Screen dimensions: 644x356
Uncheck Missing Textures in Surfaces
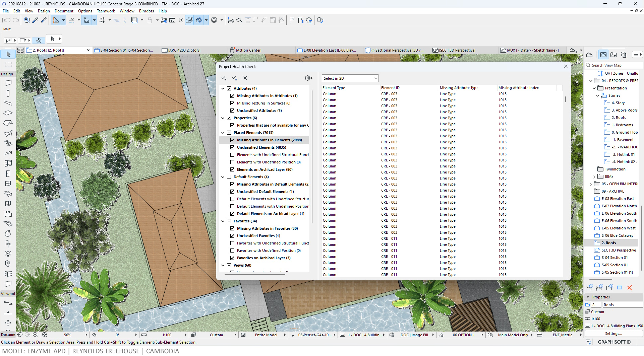[232, 103]
